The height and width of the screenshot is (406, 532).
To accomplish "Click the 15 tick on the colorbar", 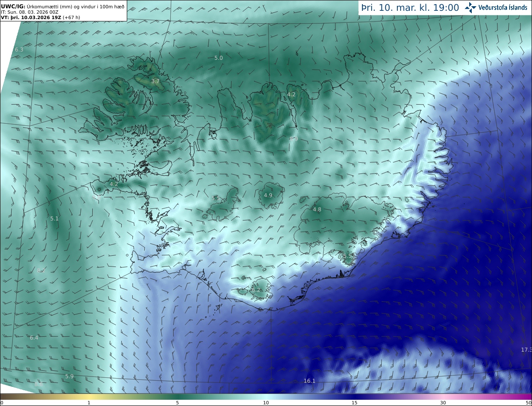I will (x=355, y=403).
